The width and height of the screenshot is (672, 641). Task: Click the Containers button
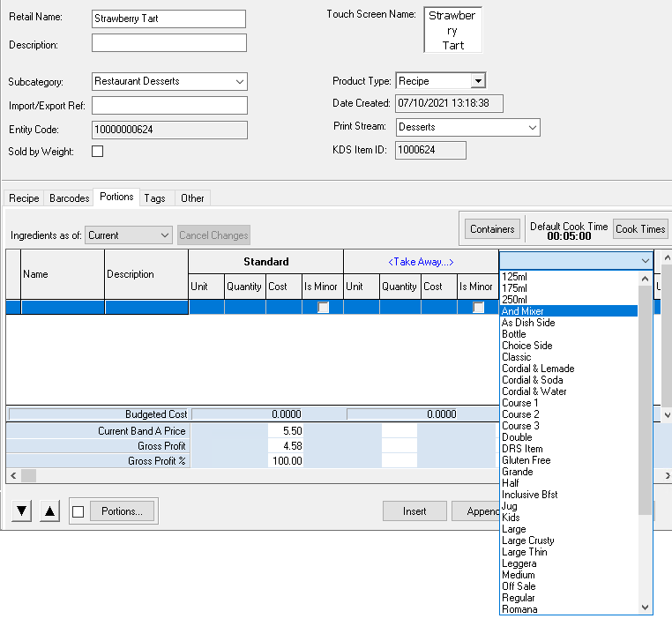(x=492, y=229)
